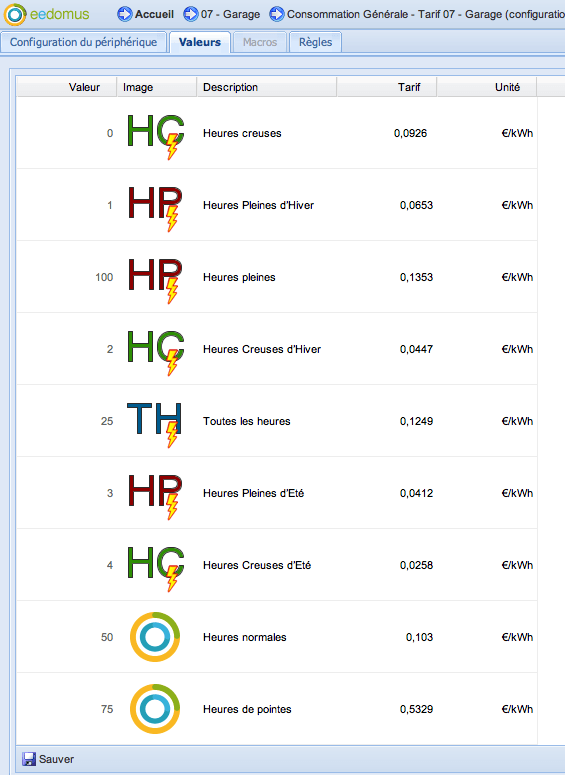The image size is (565, 775).
Task: Click the HC icon for Heures Creuses d'Eté
Action: [x=156, y=568]
